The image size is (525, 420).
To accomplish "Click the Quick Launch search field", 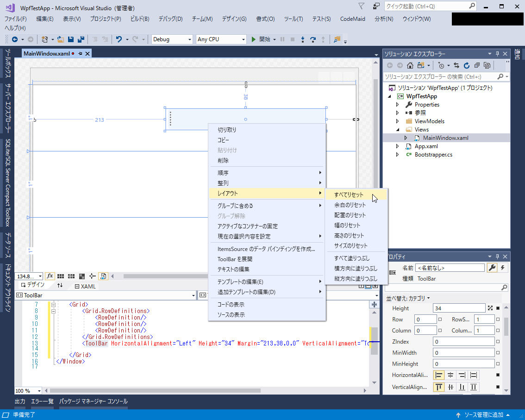I will pyautogui.click(x=430, y=6).
